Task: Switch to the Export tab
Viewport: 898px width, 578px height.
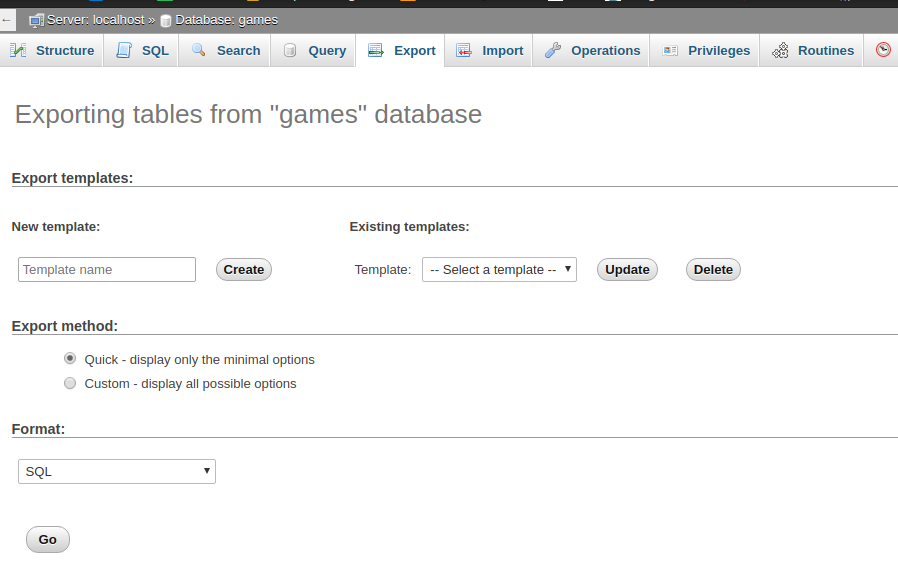Action: 400,50
